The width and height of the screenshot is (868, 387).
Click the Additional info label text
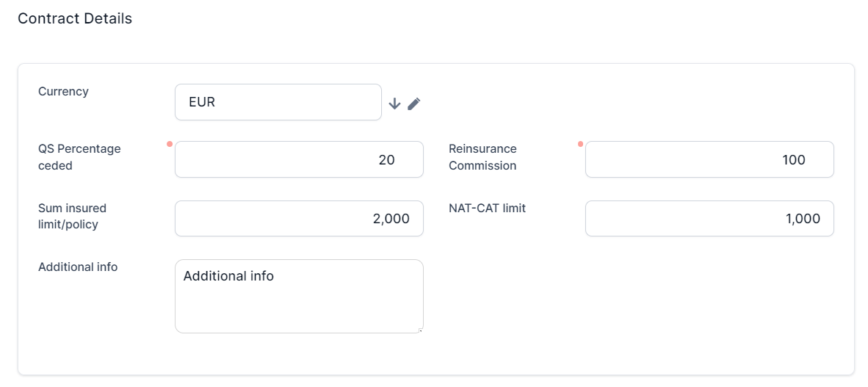(78, 267)
